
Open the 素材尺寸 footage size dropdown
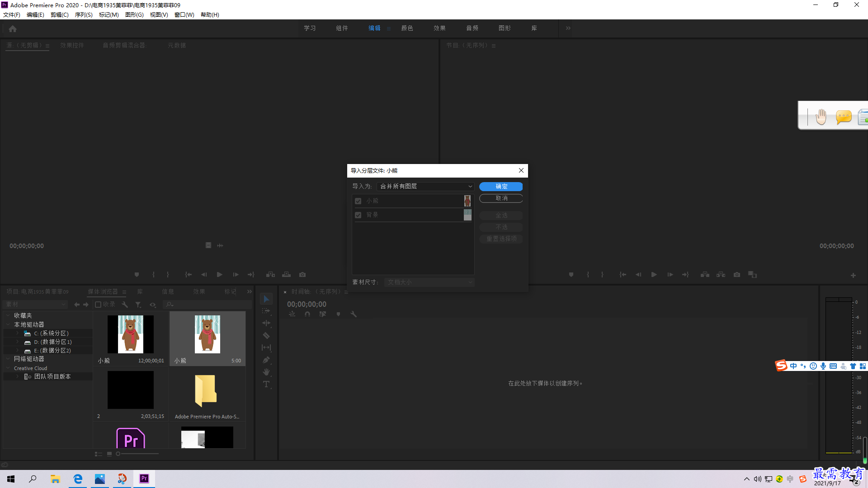(x=429, y=282)
